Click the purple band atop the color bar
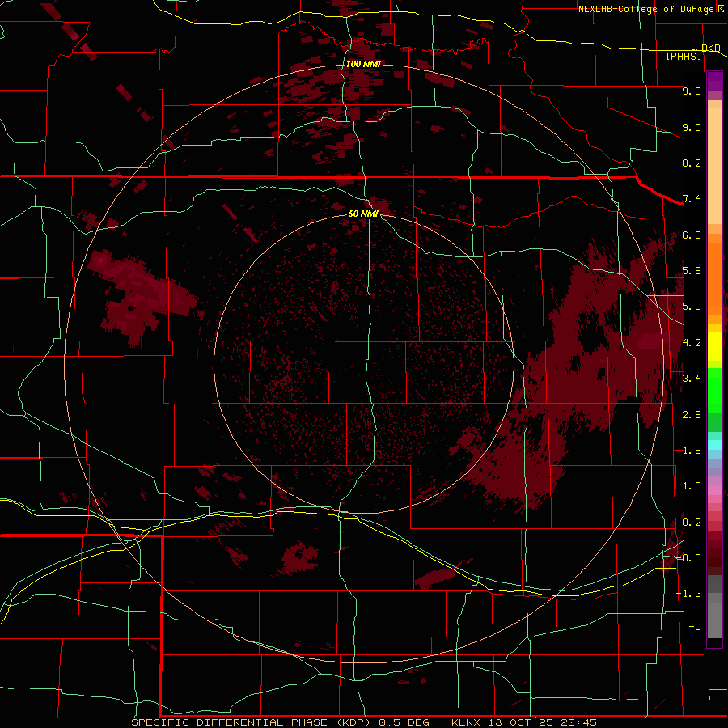728x728 pixels. point(714,81)
